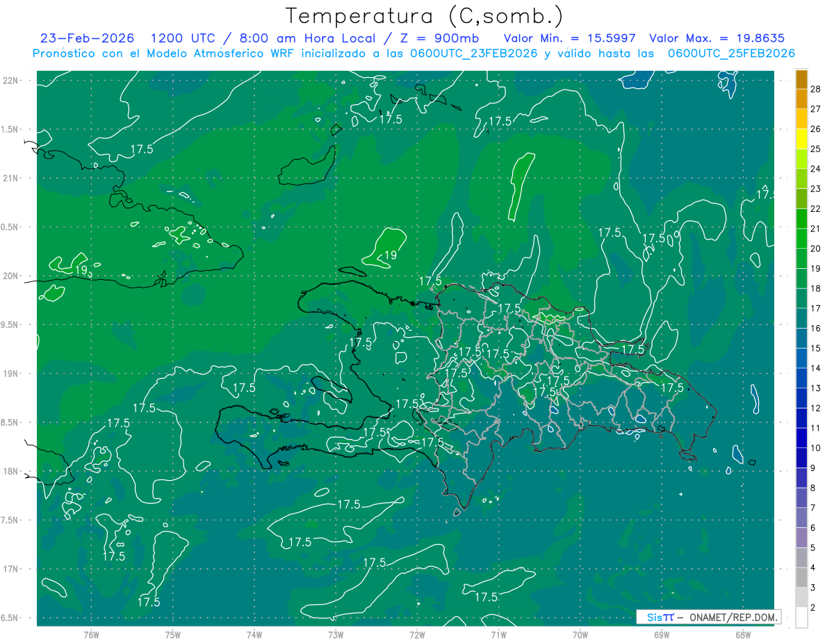Click the colorbar label '8'
The width and height of the screenshot is (834, 644).
812,488
